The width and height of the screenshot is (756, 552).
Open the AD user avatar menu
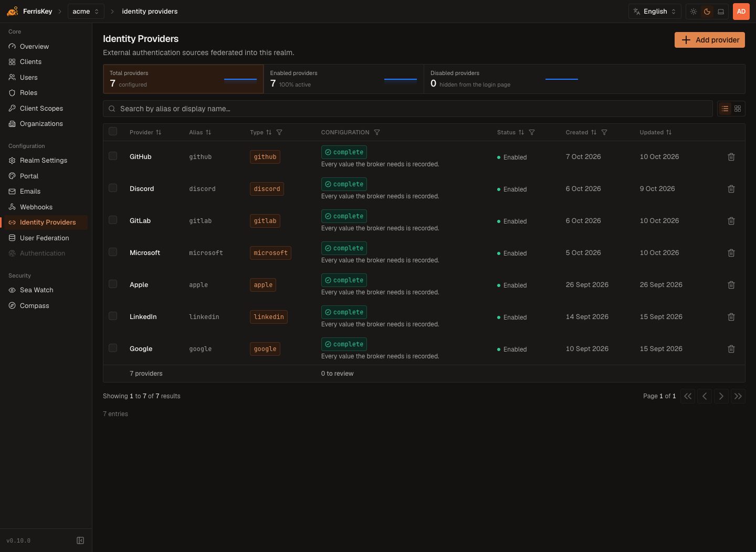tap(741, 12)
